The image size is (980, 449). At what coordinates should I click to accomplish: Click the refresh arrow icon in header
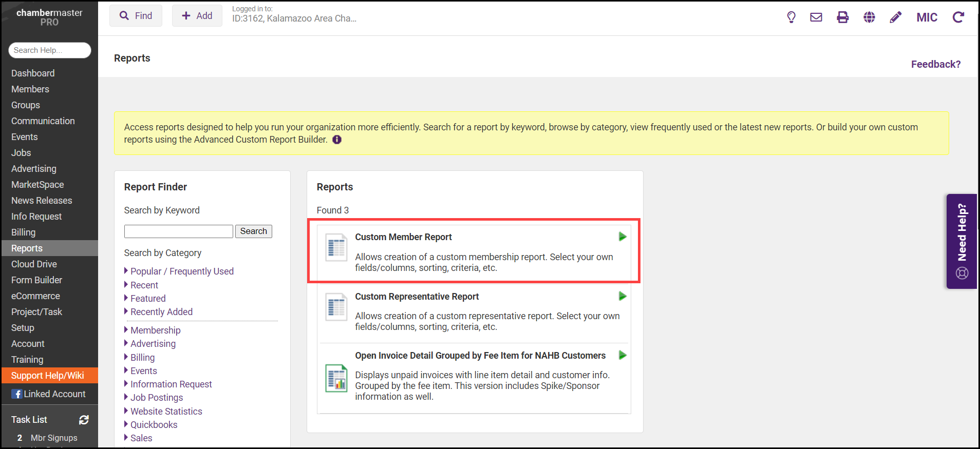coord(958,17)
